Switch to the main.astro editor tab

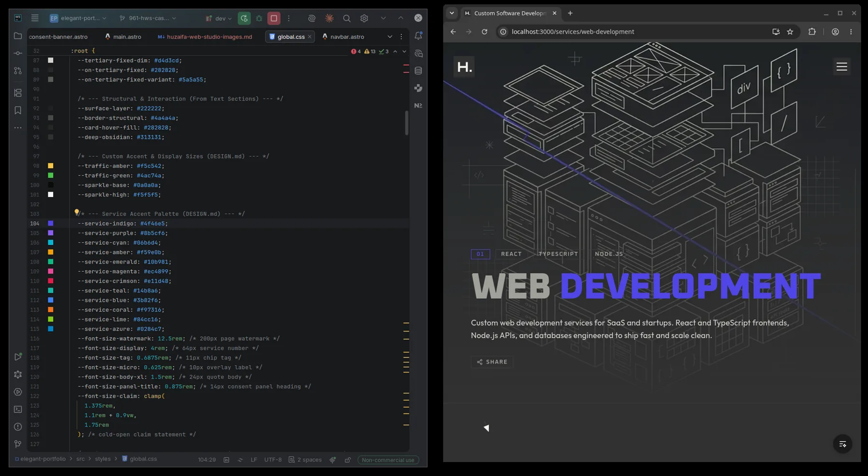coord(122,37)
